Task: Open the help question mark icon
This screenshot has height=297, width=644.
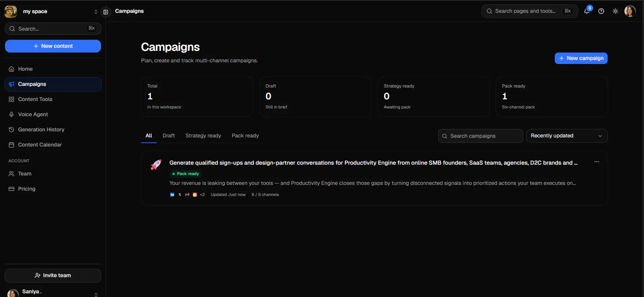Action: 601,11
